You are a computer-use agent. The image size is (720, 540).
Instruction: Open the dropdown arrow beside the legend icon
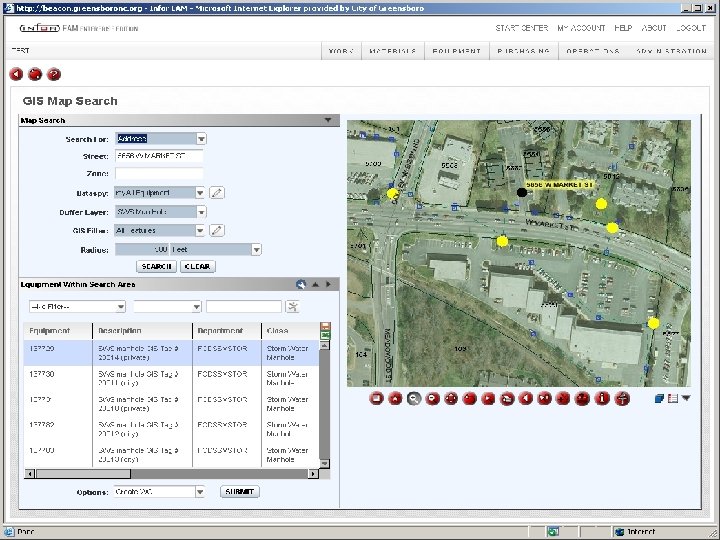point(686,398)
